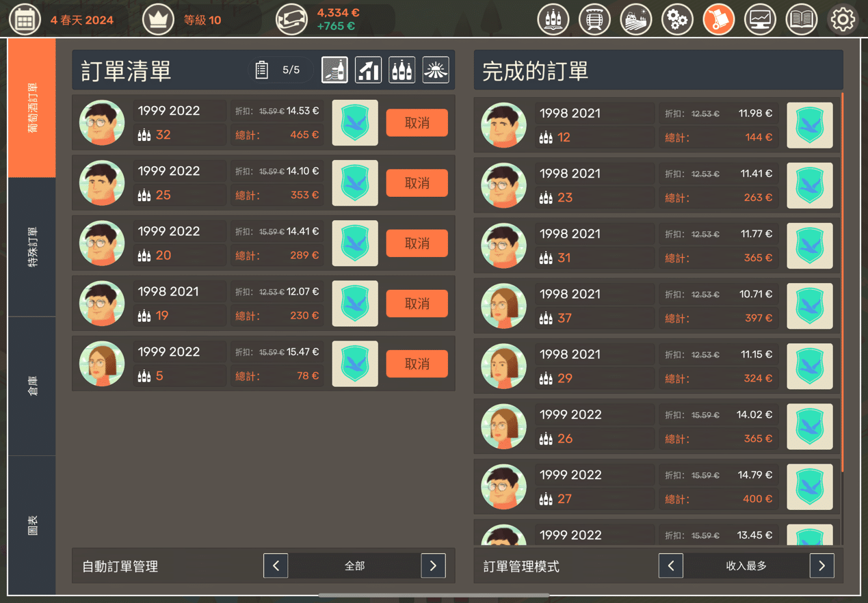Toggle sort by three bottles quantity

tap(402, 70)
